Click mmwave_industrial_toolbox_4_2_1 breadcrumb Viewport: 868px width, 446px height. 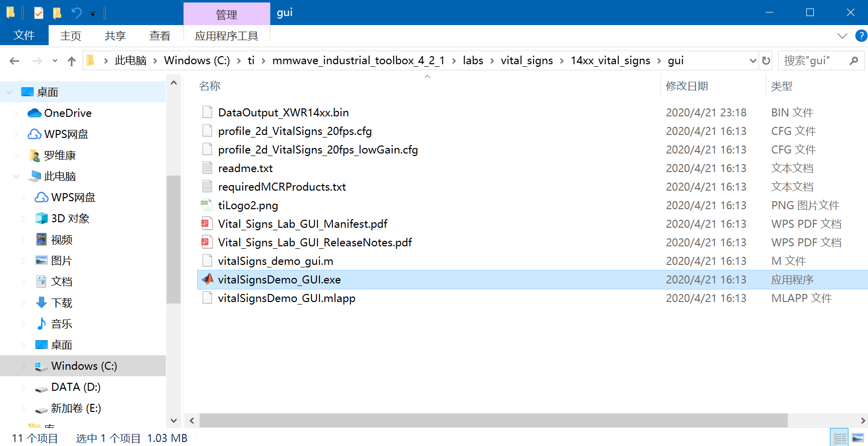[359, 61]
